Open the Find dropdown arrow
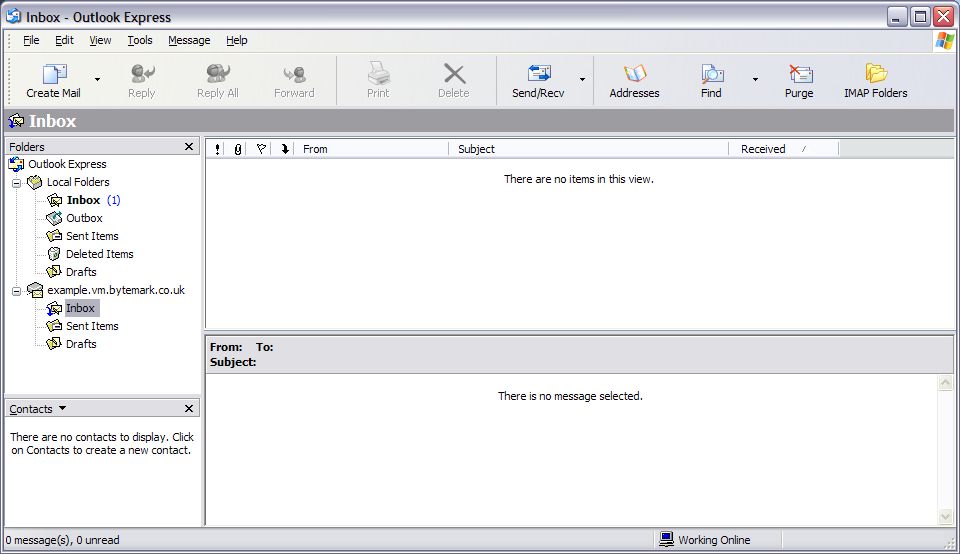This screenshot has width=960, height=554. point(755,80)
